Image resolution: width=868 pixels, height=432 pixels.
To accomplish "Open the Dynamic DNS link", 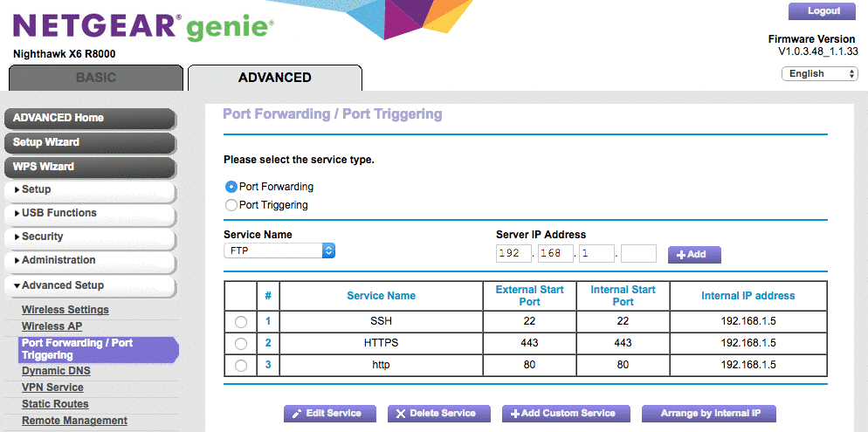I will coord(56,371).
